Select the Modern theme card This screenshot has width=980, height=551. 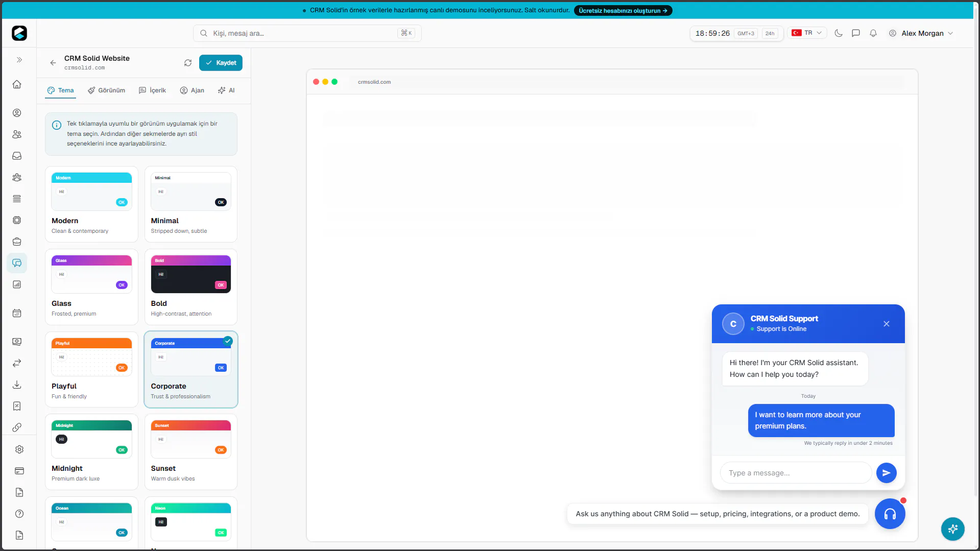[91, 204]
